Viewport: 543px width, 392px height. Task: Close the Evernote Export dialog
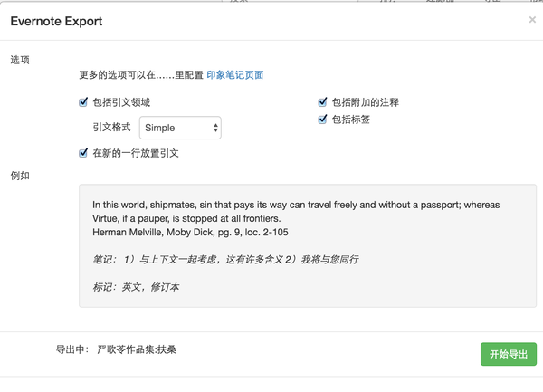(x=532, y=20)
